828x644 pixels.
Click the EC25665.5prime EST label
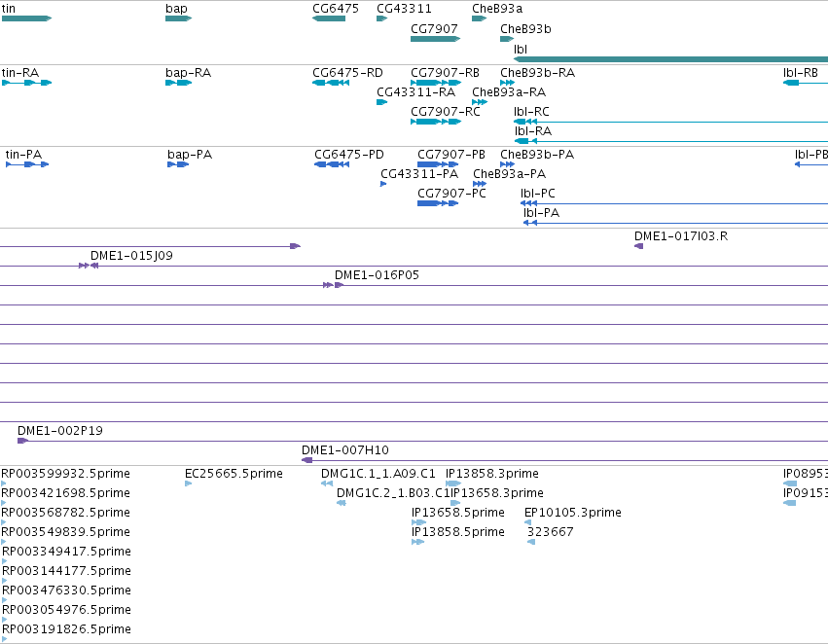pyautogui.click(x=234, y=474)
